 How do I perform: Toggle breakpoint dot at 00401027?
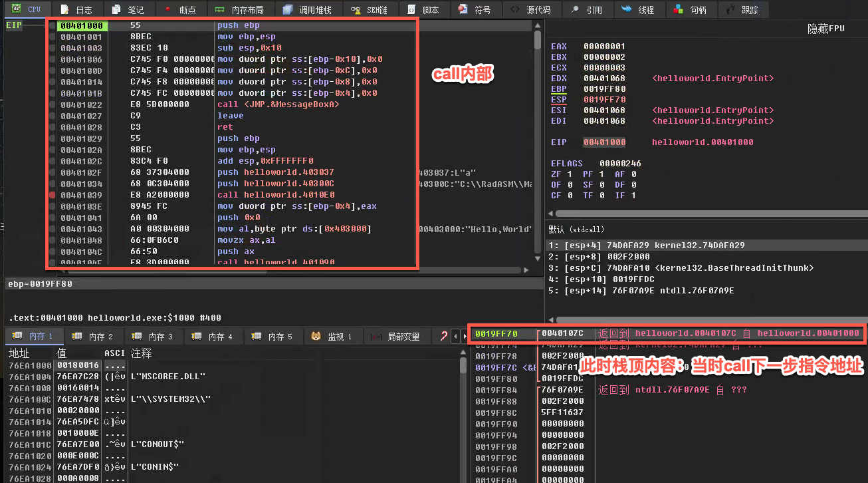[53, 116]
